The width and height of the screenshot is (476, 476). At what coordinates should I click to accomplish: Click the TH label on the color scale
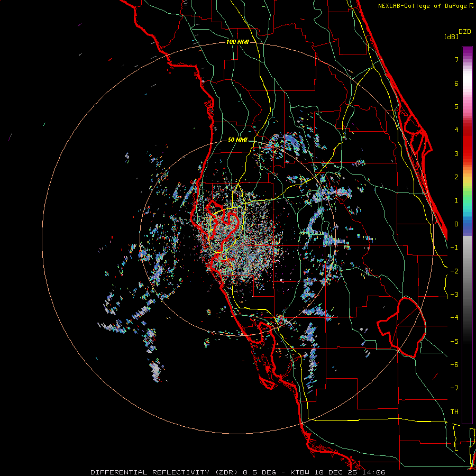tap(454, 412)
